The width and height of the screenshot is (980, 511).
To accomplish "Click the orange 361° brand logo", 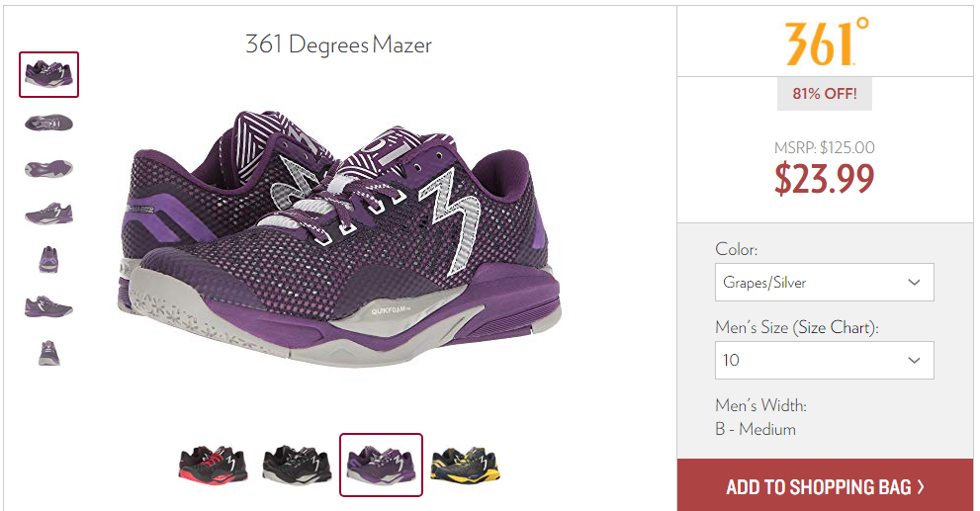I will pos(827,43).
